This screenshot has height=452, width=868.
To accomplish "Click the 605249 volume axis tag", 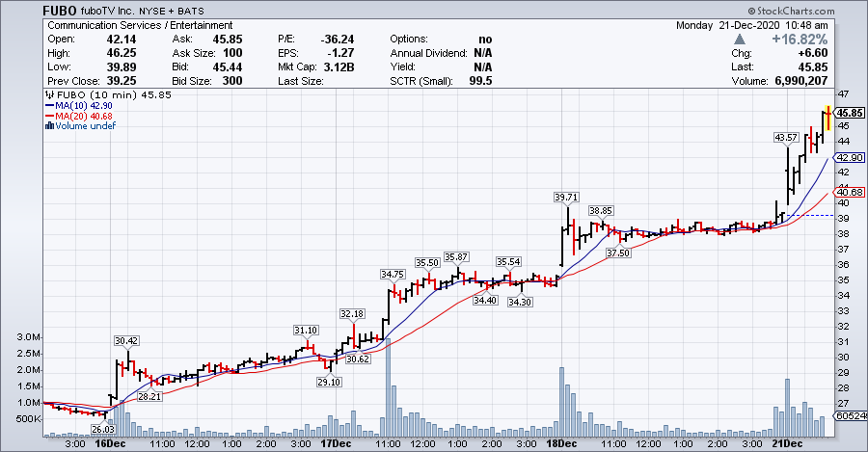I will click(x=851, y=416).
